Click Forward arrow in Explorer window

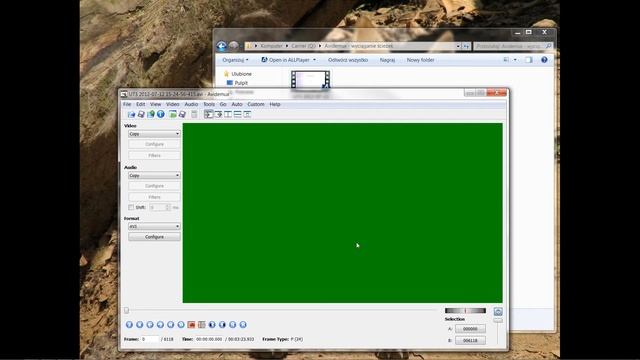click(233, 46)
